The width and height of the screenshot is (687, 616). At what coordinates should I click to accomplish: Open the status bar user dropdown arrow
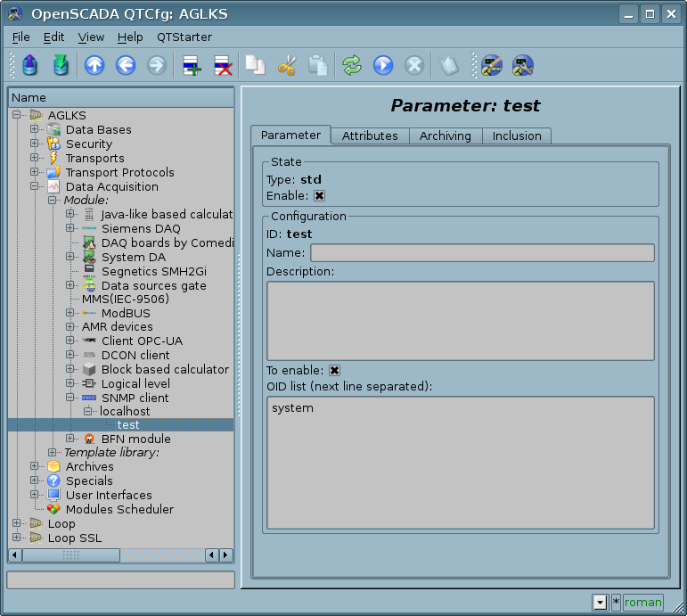tap(601, 603)
